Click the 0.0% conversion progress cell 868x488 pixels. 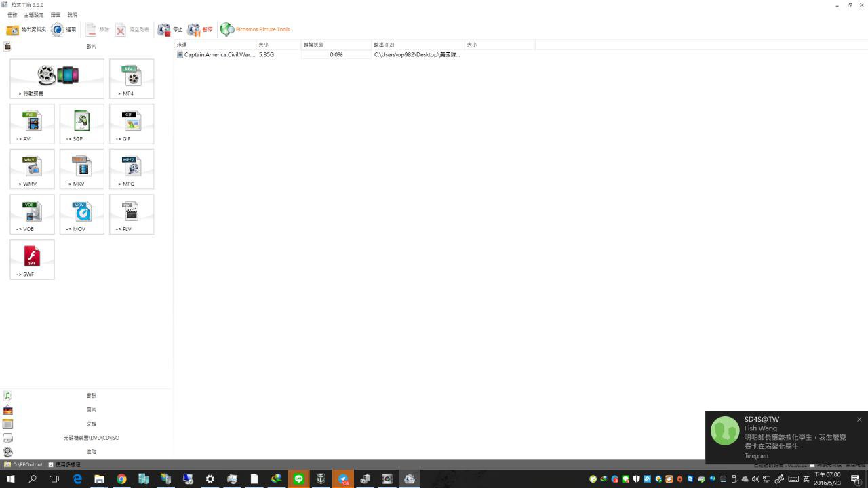click(x=336, y=54)
